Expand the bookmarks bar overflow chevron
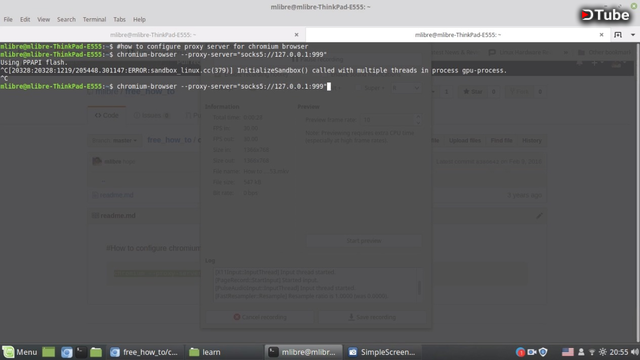The width and height of the screenshot is (640, 360). (x=565, y=52)
